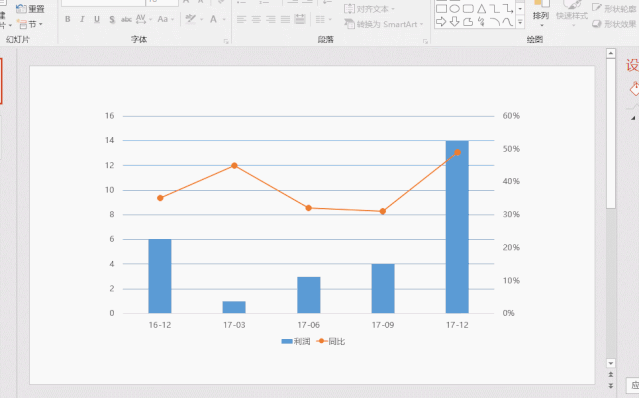
Task: Open 转换为 SmartArt menu
Action: click(x=383, y=24)
